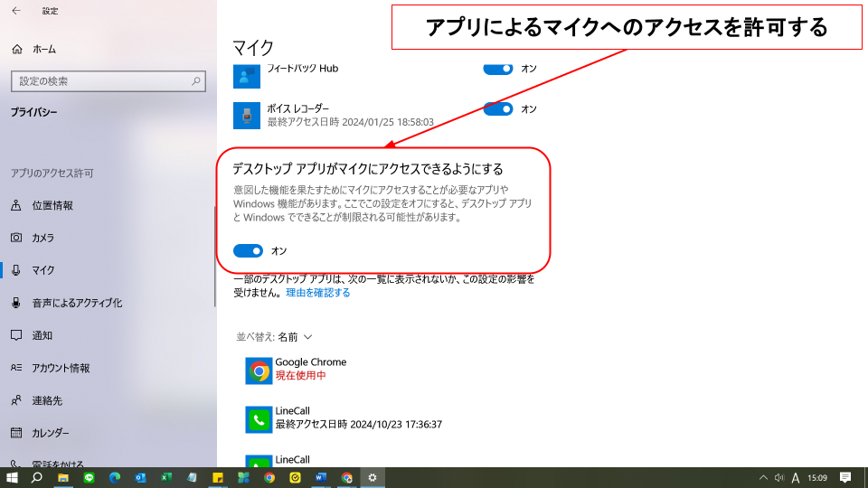Open カレンダー privacy settings
The width and height of the screenshot is (868, 488).
(x=51, y=433)
